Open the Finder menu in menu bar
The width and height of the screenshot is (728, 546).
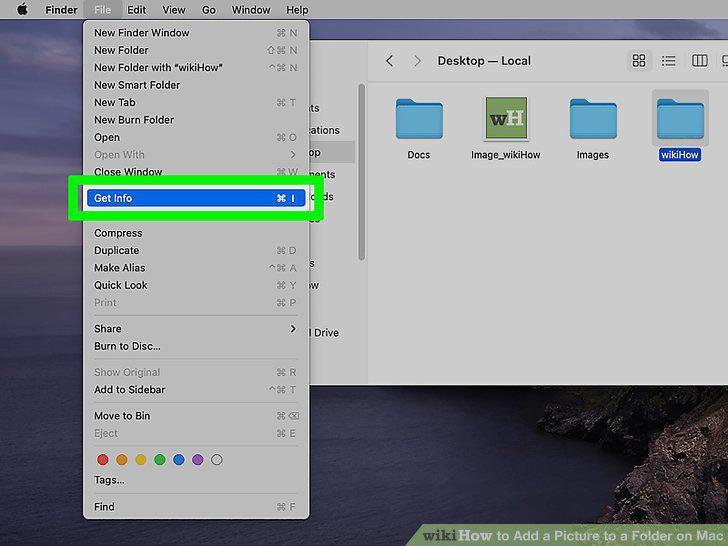(61, 10)
